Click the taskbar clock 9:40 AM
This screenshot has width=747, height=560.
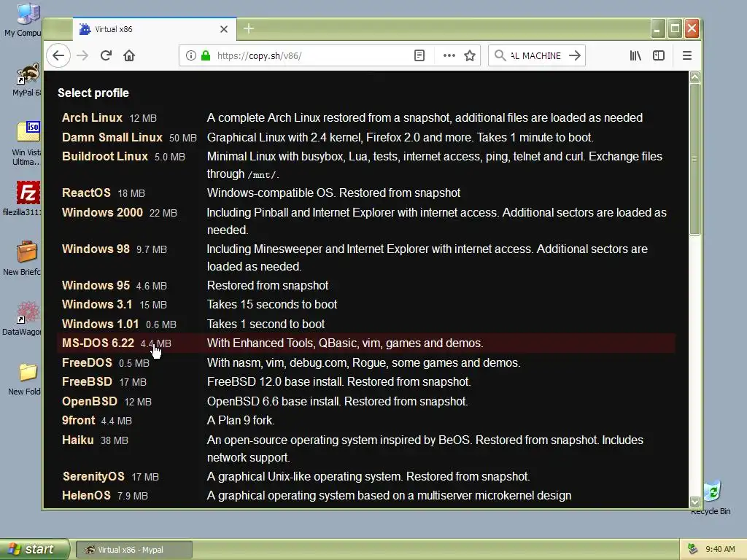point(720,549)
